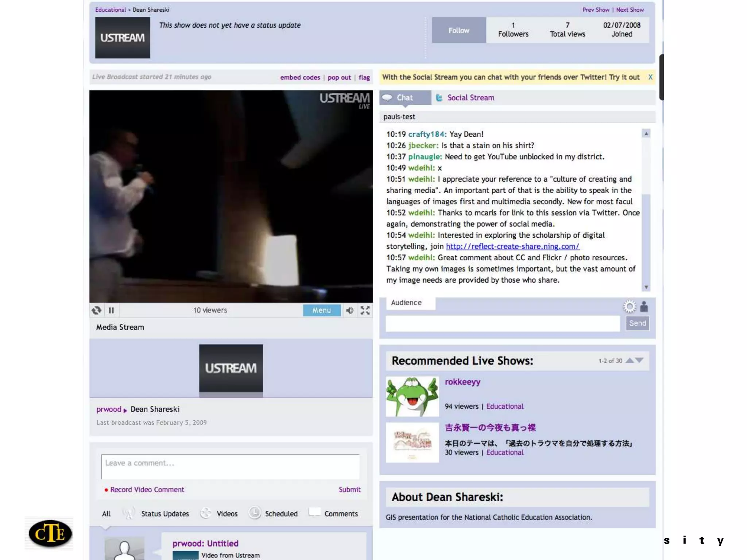Show Status Updates in the feed
This screenshot has height=560, width=747.
tap(165, 514)
